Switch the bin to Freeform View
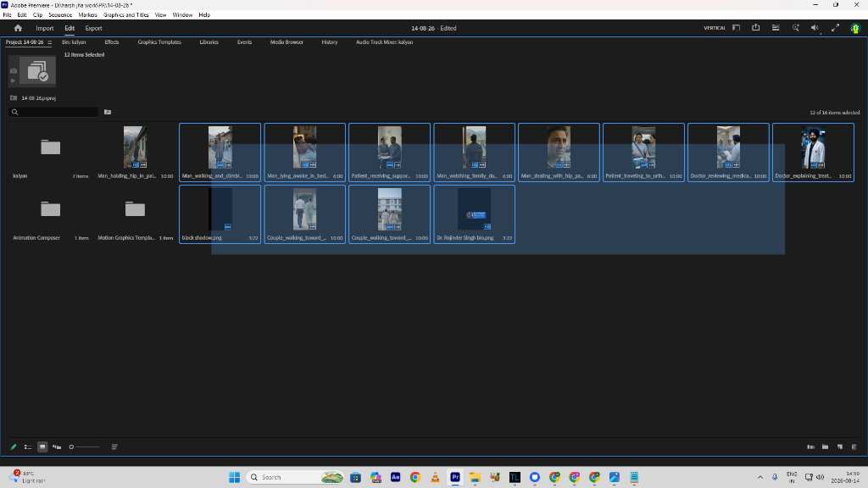The width and height of the screenshot is (868, 488). click(57, 446)
